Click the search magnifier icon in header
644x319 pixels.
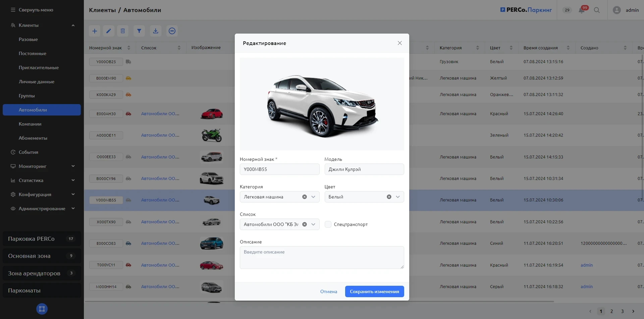pos(597,10)
